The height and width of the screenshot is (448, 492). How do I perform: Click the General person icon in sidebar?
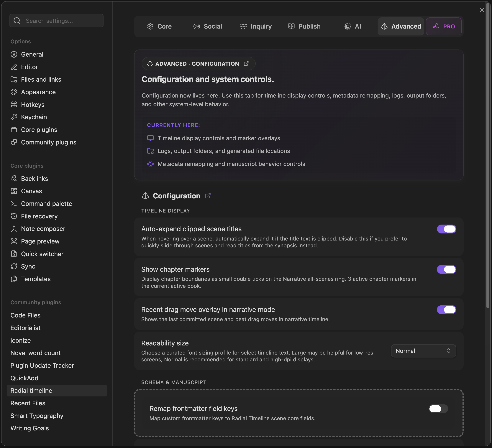click(14, 54)
